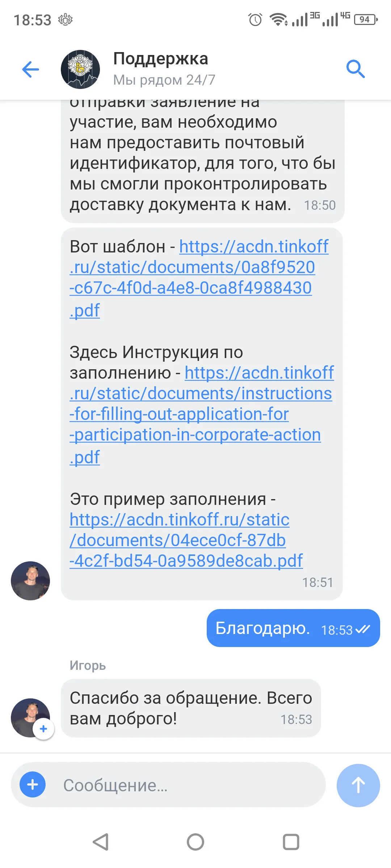Tap the Android home circle button
The width and height of the screenshot is (391, 868).
point(195,842)
